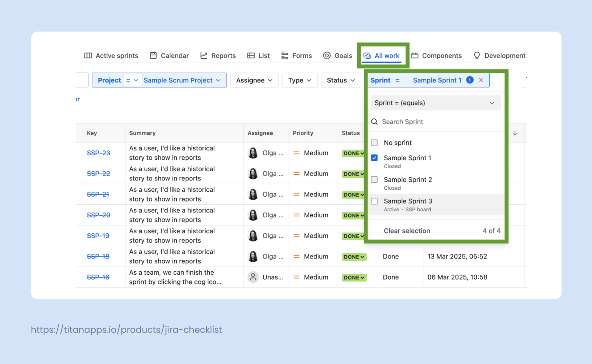
Task: Click the All work tab
Action: click(x=381, y=56)
